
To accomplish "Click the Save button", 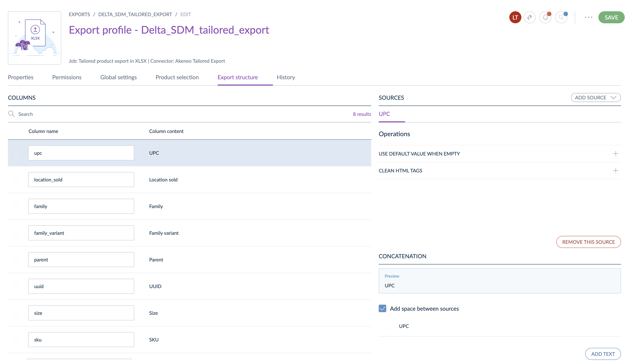I will (x=611, y=17).
